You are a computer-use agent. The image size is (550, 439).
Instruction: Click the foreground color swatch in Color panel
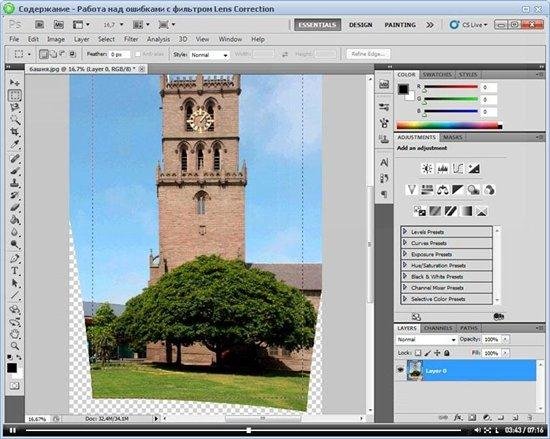click(x=403, y=89)
